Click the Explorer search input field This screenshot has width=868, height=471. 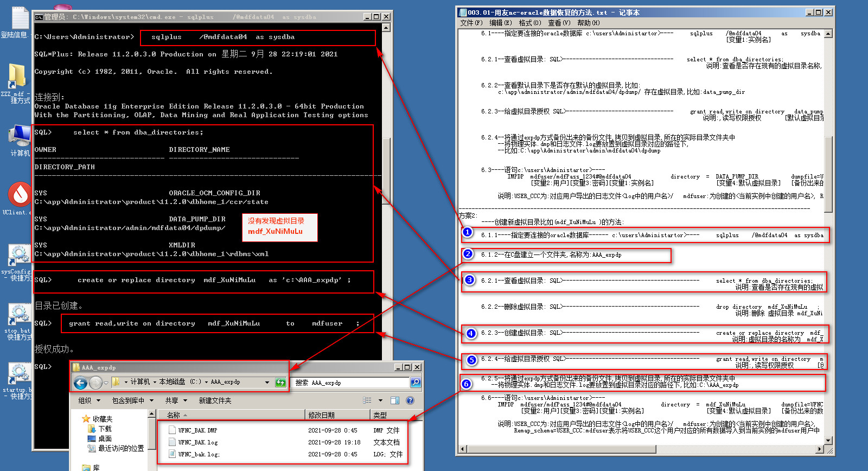coord(350,383)
